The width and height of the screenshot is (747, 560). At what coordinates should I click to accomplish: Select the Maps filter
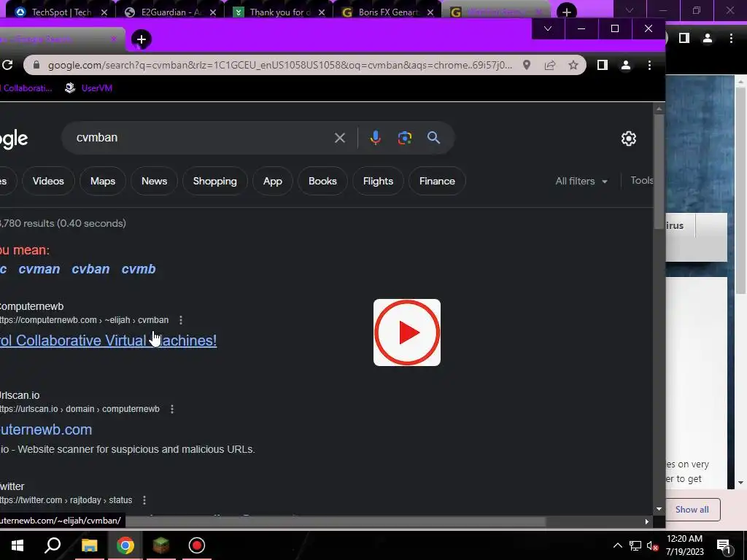(x=103, y=181)
